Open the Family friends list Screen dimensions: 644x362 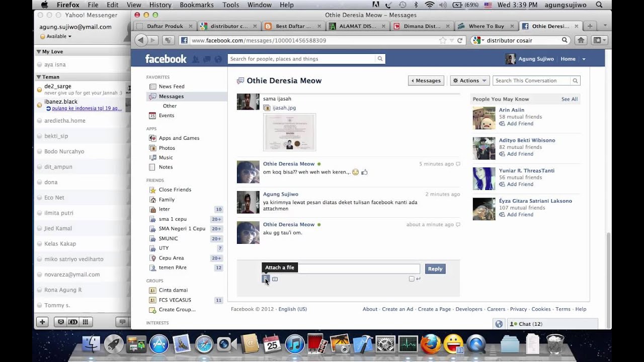[x=167, y=200]
